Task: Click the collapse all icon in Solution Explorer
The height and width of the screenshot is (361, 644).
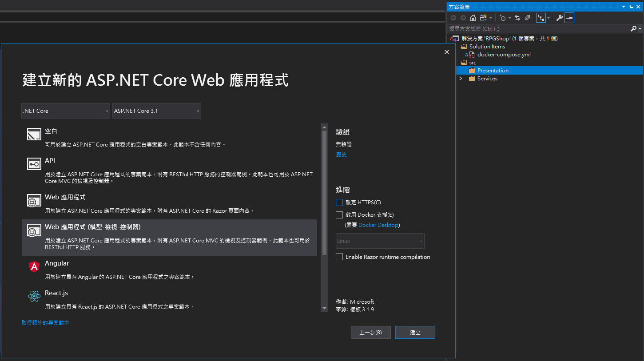Action: [527, 18]
